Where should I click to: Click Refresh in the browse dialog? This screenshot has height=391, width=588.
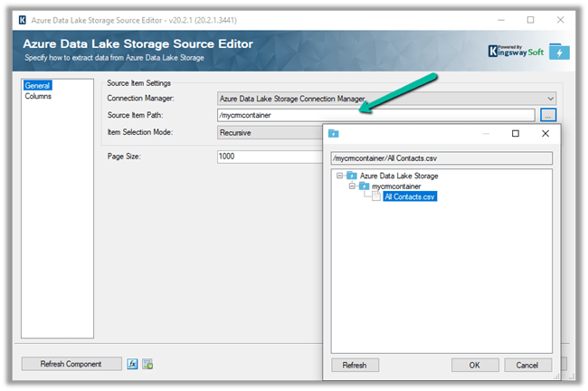[x=355, y=365]
